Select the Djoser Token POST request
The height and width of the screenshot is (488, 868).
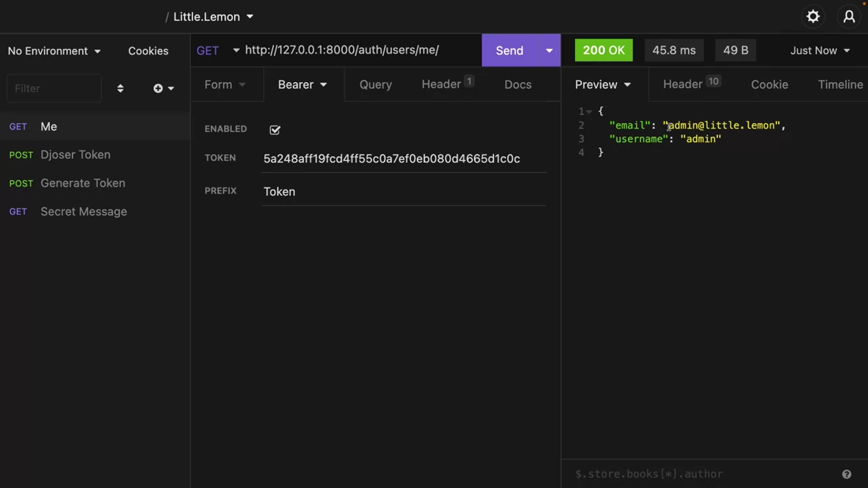[75, 155]
